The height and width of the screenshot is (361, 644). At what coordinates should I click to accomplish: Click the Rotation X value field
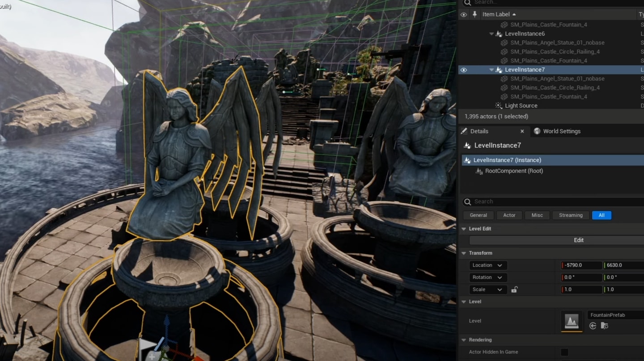582,277
